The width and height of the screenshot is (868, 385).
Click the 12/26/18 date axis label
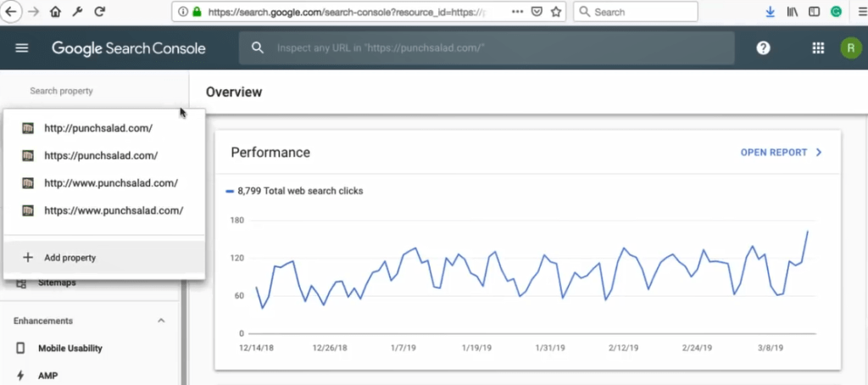pos(330,348)
